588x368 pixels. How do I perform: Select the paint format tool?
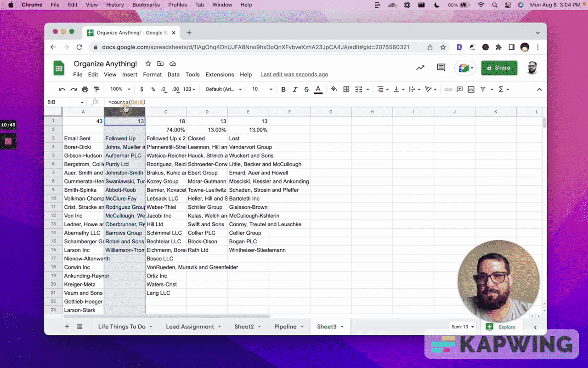pyautogui.click(x=96, y=89)
